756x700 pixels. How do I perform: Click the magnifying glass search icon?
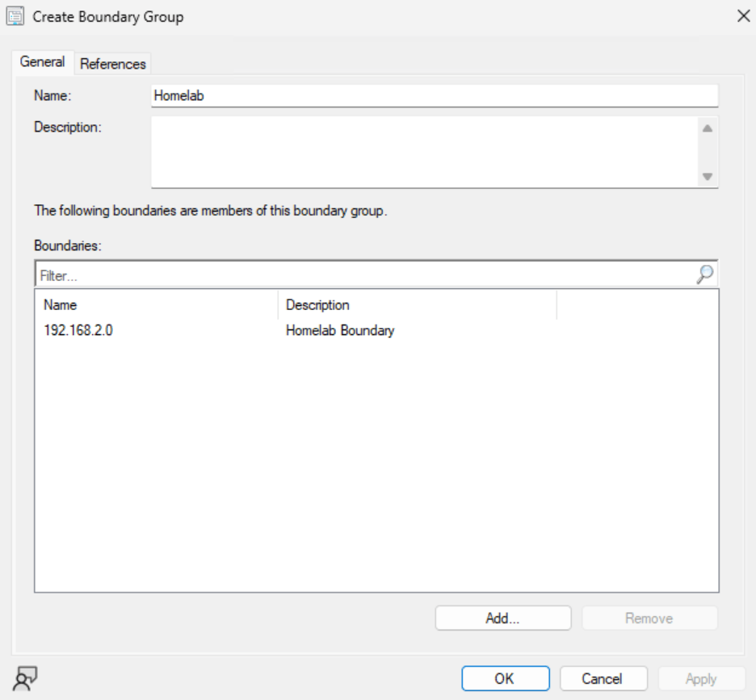pyautogui.click(x=704, y=275)
